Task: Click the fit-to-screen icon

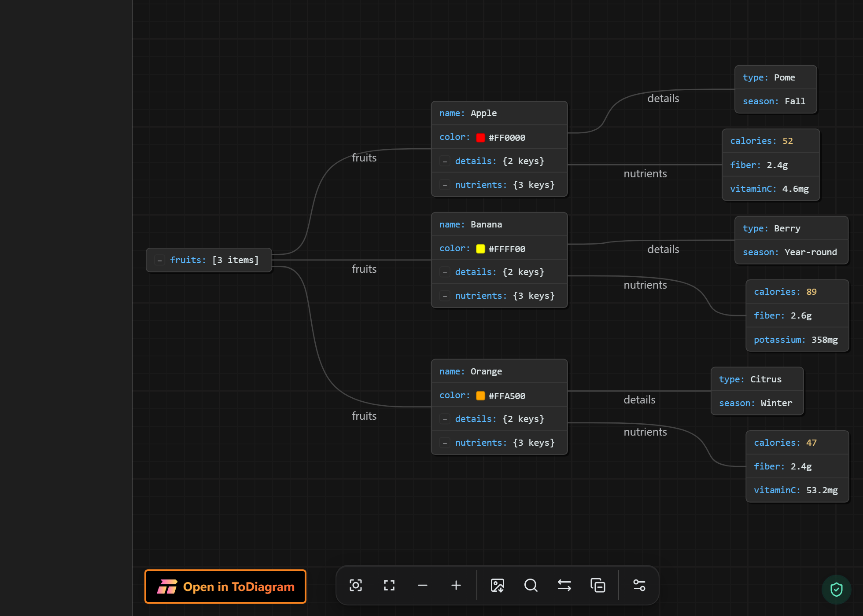Action: coord(389,585)
